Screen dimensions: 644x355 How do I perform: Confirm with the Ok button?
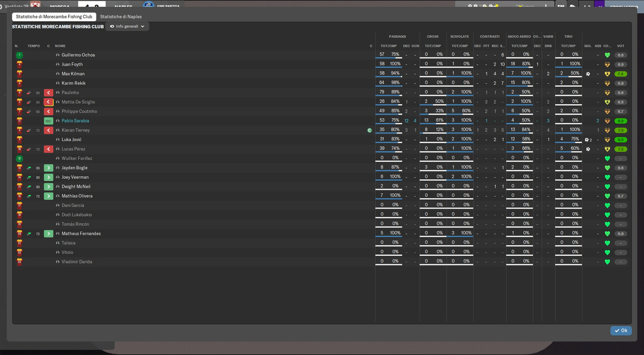(621, 331)
